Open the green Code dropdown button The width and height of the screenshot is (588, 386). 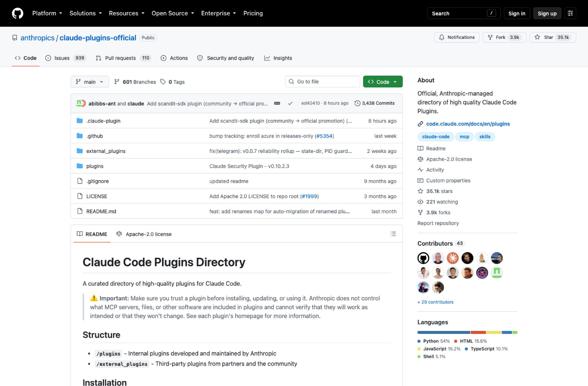(383, 82)
